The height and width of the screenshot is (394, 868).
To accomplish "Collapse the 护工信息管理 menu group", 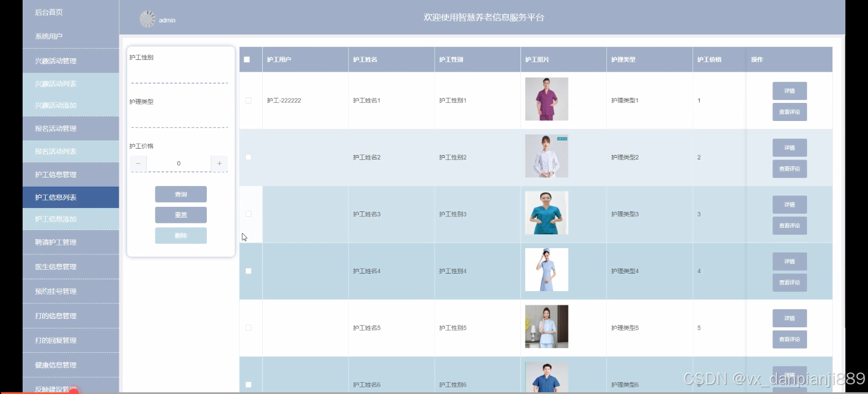I will click(71, 175).
